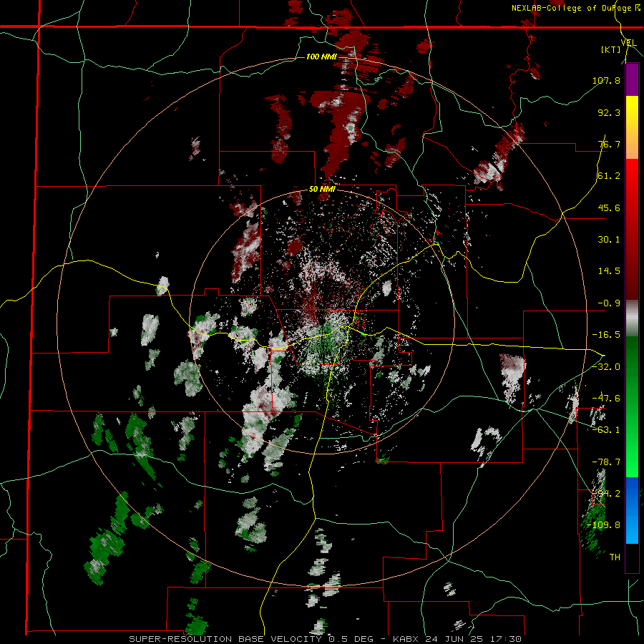644x644 pixels.
Task: Click the 76.7 velocity scale value
Action: [x=609, y=144]
